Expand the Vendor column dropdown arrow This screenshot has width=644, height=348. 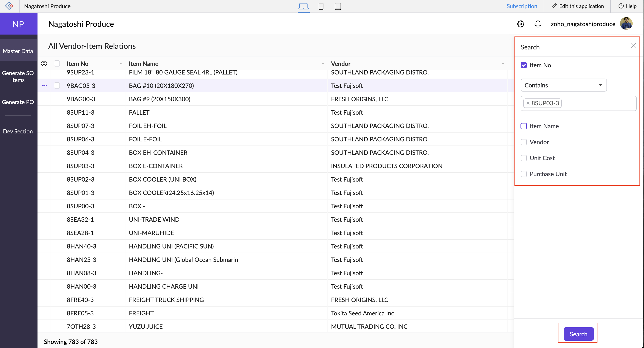click(503, 64)
